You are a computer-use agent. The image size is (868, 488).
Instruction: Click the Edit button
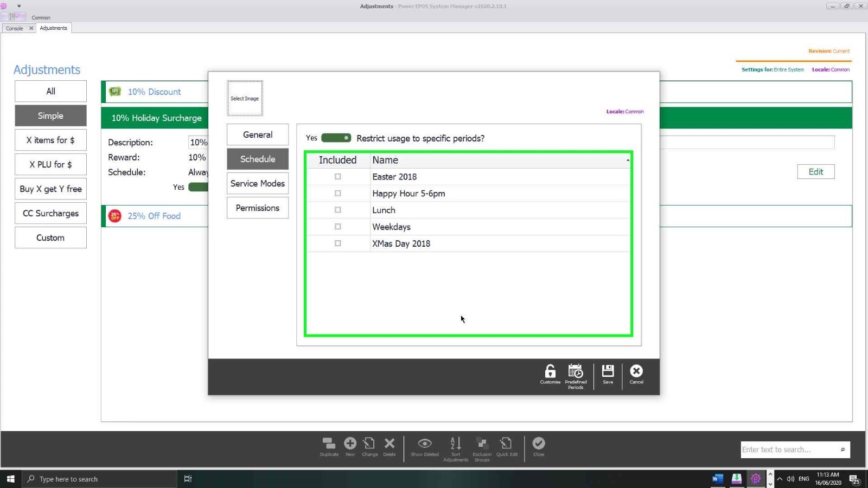coord(816,172)
